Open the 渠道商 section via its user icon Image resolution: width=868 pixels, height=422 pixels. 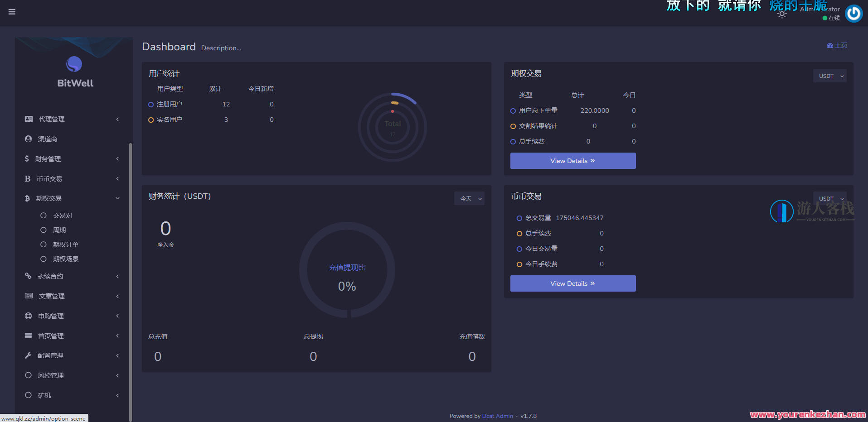coord(28,139)
